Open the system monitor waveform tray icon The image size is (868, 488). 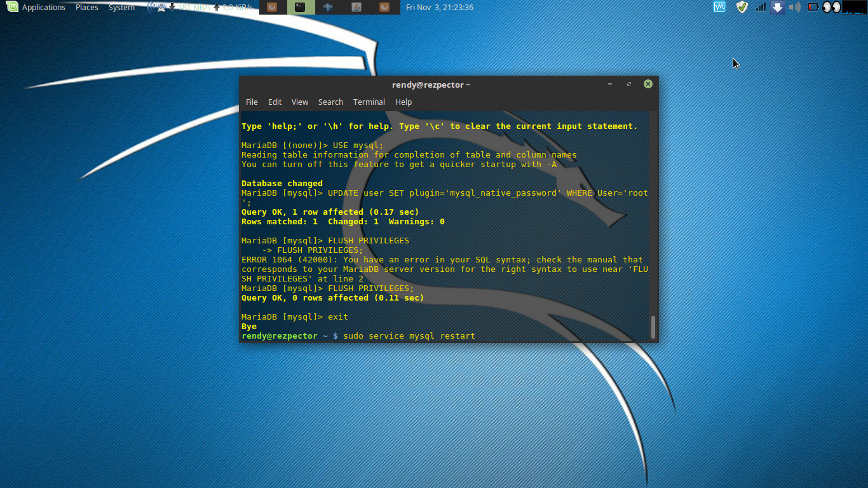tap(719, 7)
